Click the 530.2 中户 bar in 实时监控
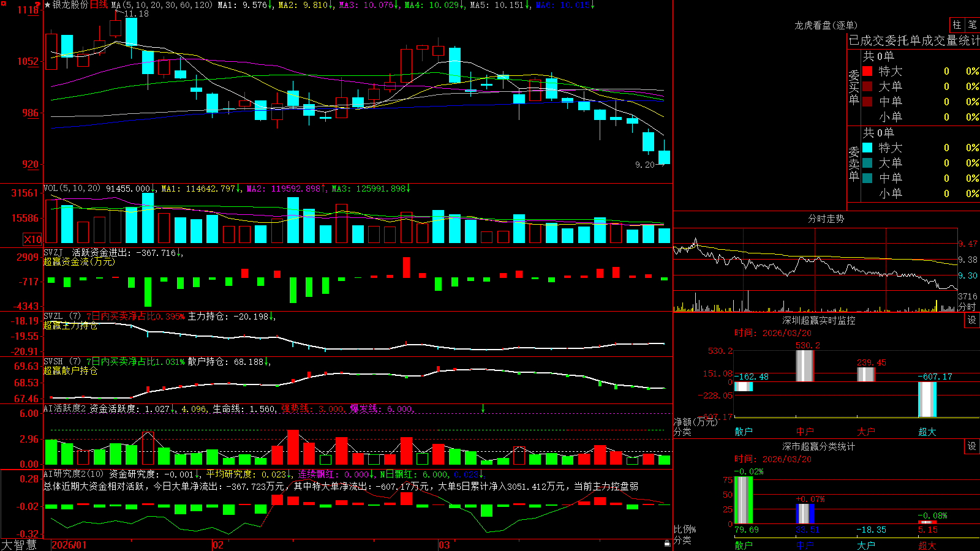 click(x=805, y=366)
